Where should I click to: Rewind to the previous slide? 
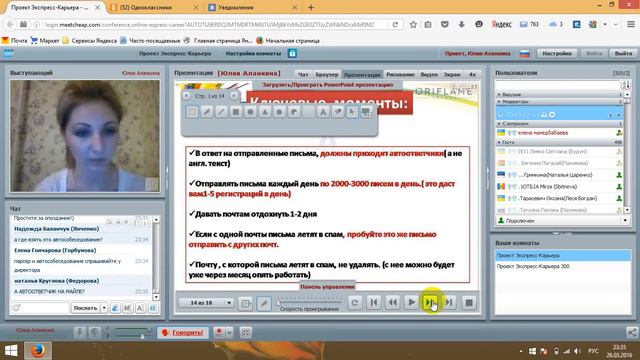[393, 303]
